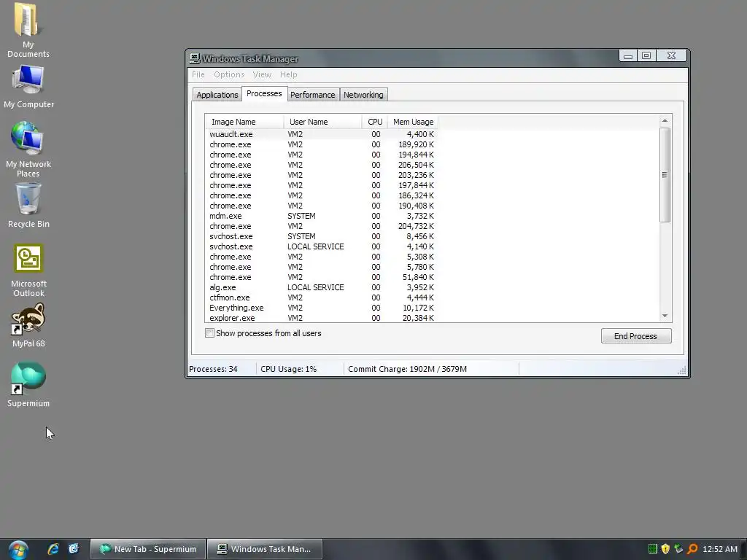This screenshot has height=560, width=747.
Task: Select svchost.exe run by LOCAL SERVICE
Action: coord(322,246)
